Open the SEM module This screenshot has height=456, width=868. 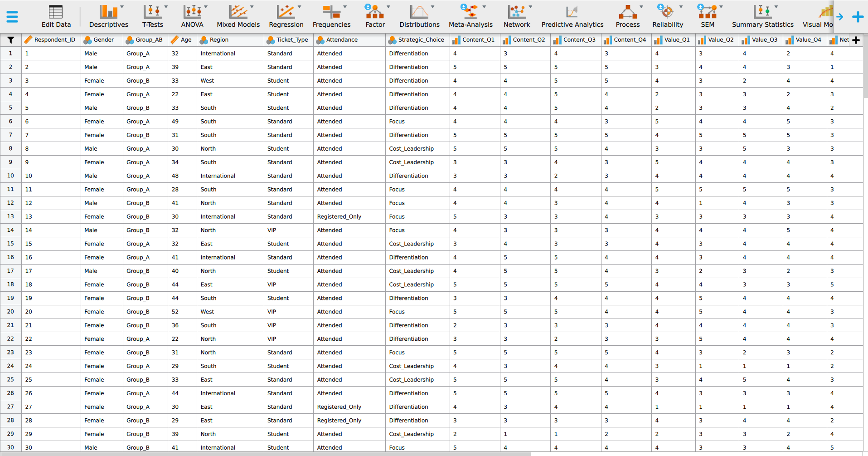pyautogui.click(x=708, y=17)
